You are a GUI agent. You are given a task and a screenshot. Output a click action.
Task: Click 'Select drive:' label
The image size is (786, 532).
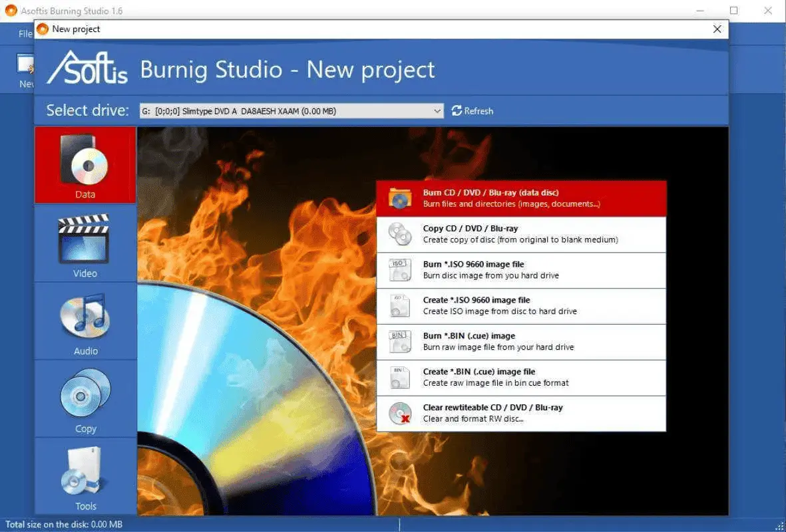click(88, 110)
